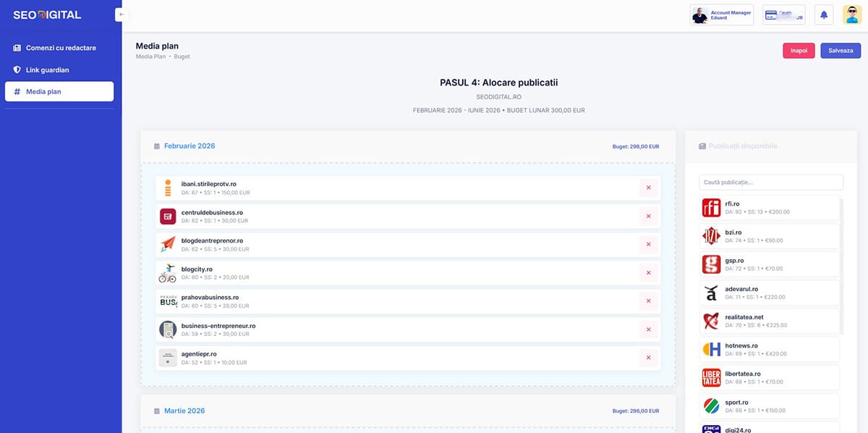Click the gsp.ro logo in available publications
The image size is (868, 433).
(710, 264)
